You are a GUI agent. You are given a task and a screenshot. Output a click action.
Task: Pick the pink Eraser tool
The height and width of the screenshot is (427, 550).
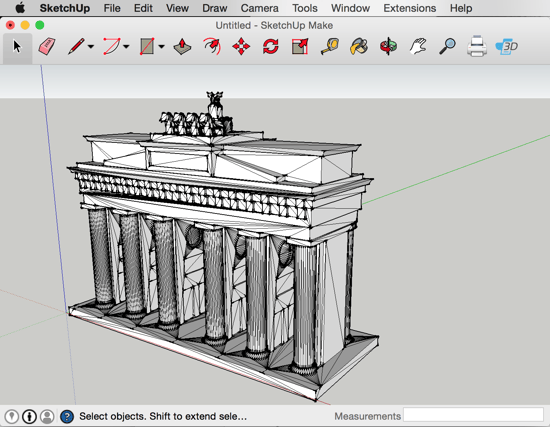(x=47, y=47)
